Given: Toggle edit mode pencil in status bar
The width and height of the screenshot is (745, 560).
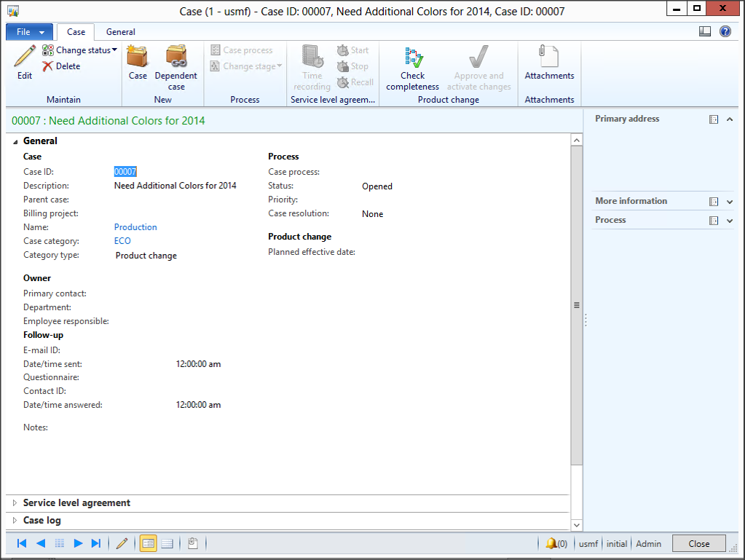Looking at the screenshot, I should point(122,543).
